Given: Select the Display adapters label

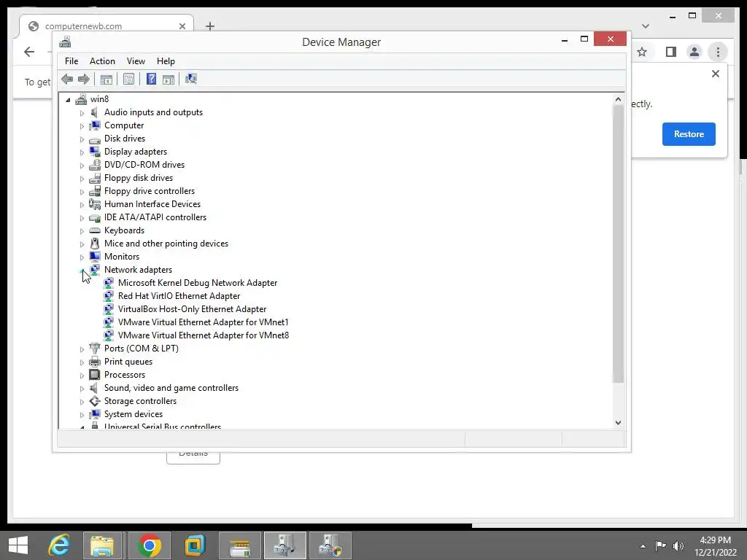Looking at the screenshot, I should [x=136, y=152].
